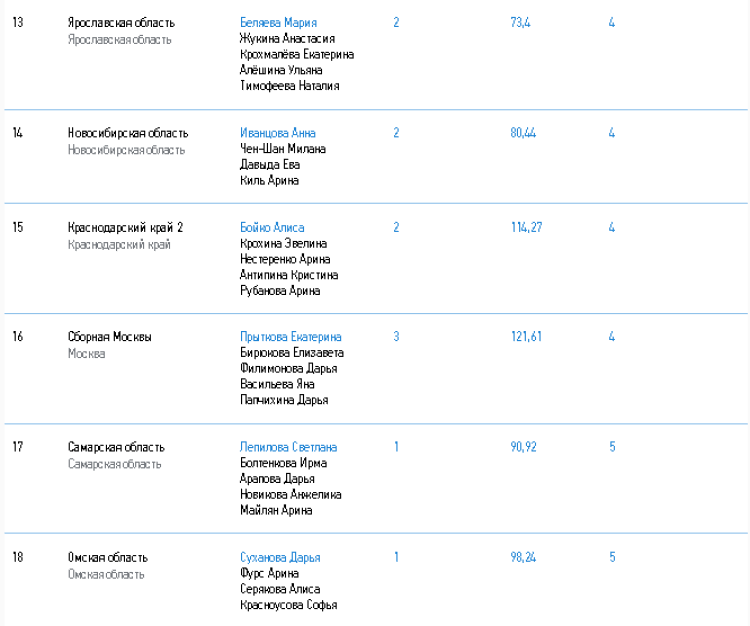
Task: Click score 121,61 for Сборная Москвы
Action: (x=526, y=337)
